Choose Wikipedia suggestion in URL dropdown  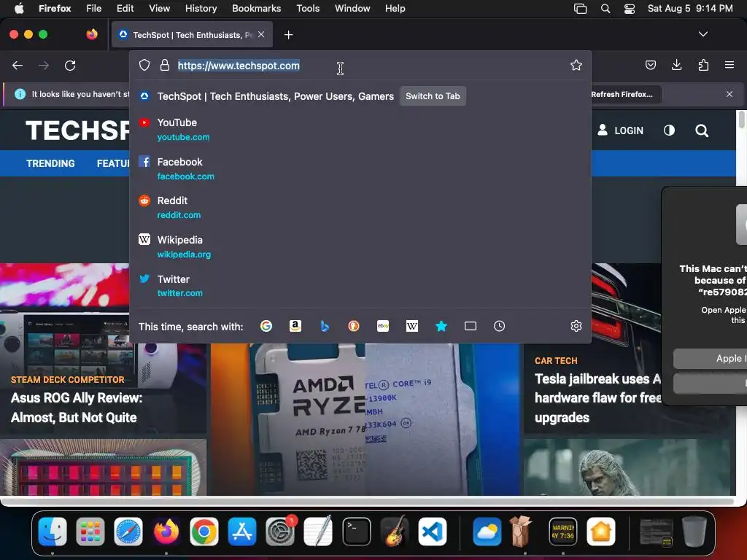point(360,247)
